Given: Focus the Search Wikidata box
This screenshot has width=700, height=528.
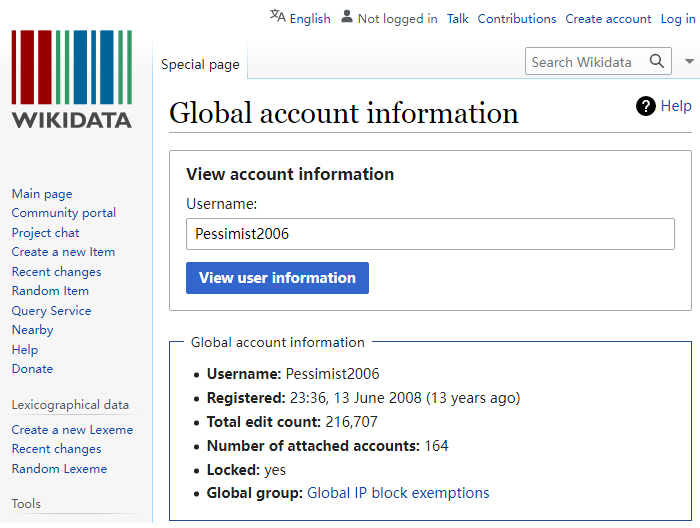Looking at the screenshot, I should [585, 62].
